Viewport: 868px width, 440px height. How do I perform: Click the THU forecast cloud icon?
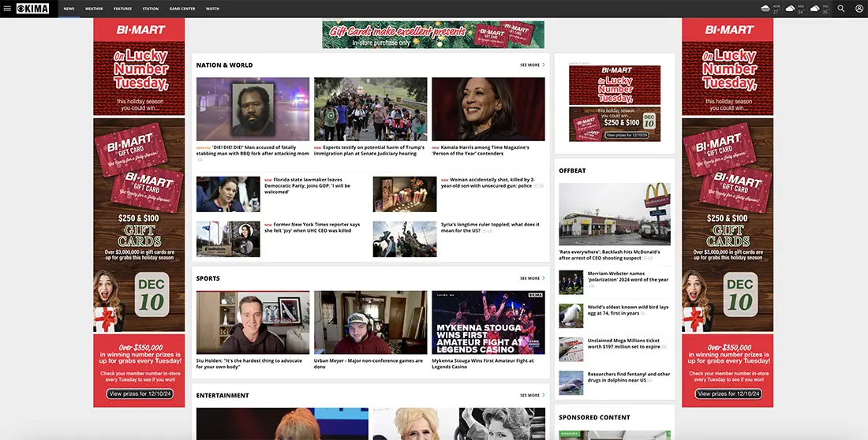tap(815, 9)
